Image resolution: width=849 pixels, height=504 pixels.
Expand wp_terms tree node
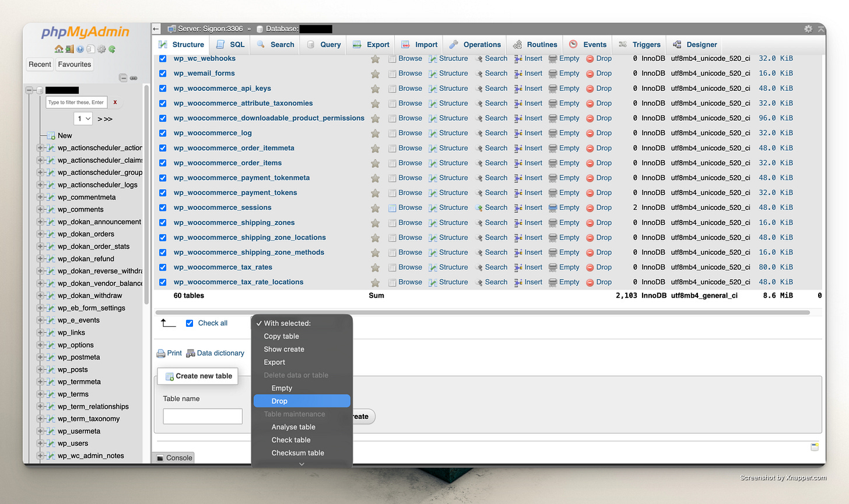(x=40, y=394)
